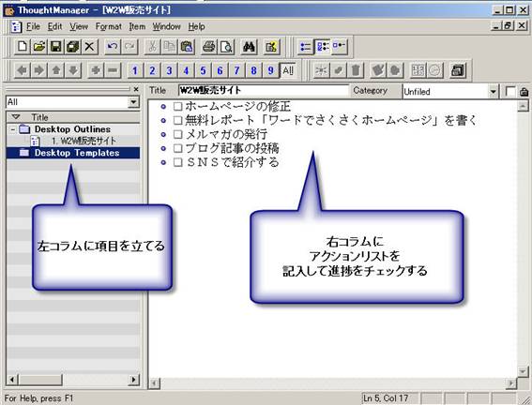Click the stacked windows icon at toolbar end
Viewport: 532px width, 405px height.
458,70
